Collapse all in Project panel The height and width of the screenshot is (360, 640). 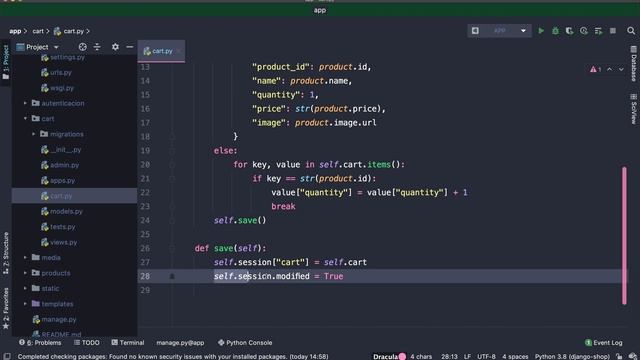97,47
